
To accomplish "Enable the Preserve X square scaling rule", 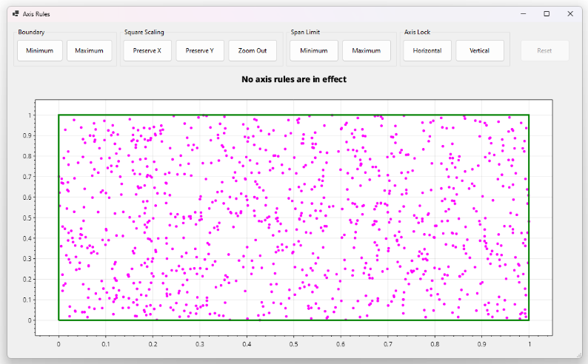I will tap(147, 50).
